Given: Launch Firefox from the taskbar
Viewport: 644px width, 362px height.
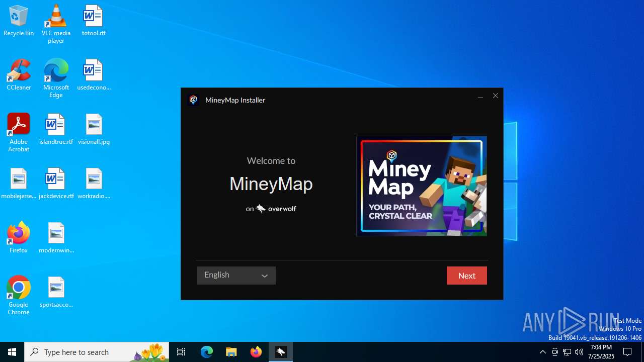Looking at the screenshot, I should pyautogui.click(x=256, y=352).
